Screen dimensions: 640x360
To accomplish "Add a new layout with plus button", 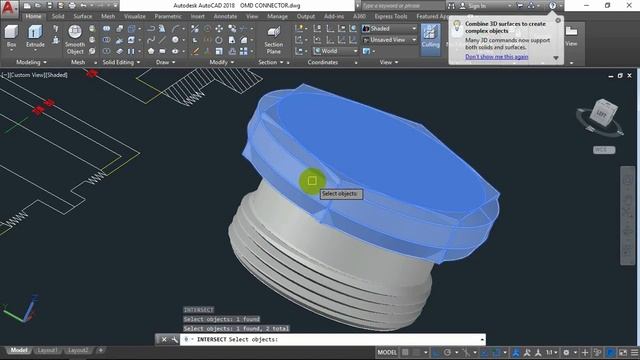I will pyautogui.click(x=100, y=351).
